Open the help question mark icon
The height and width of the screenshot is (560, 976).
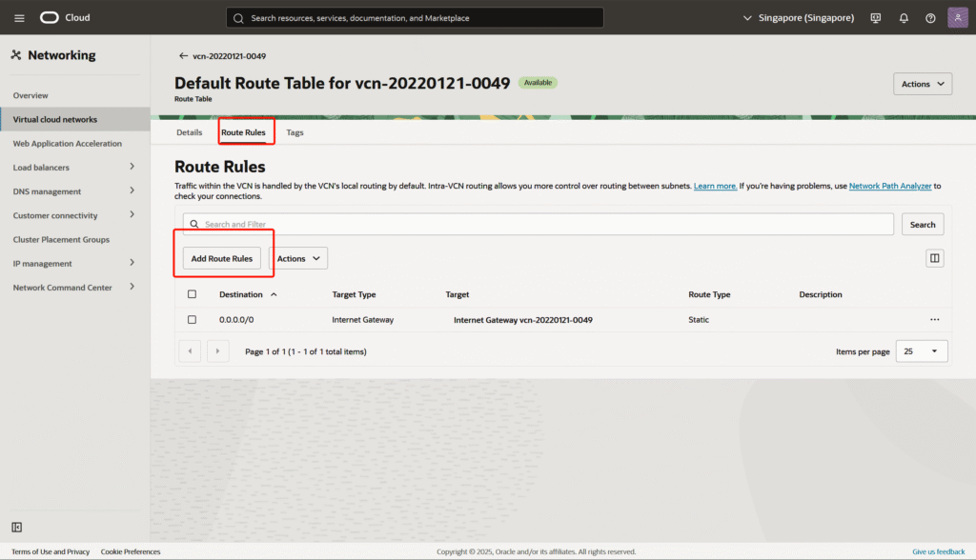coord(930,18)
